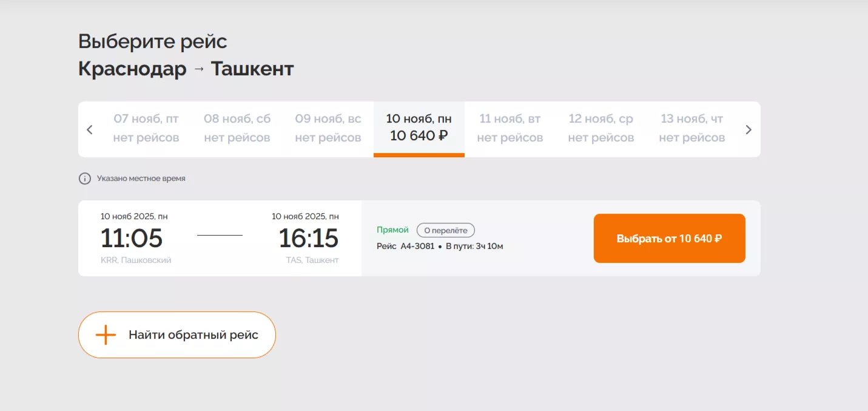Click the KRR, Пашковский airport label
868x411 pixels.
pyautogui.click(x=136, y=260)
